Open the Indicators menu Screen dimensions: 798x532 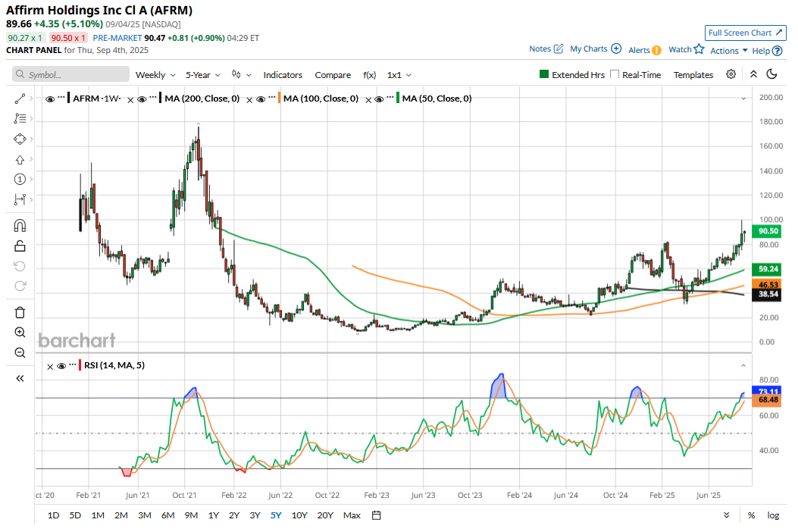(x=283, y=75)
